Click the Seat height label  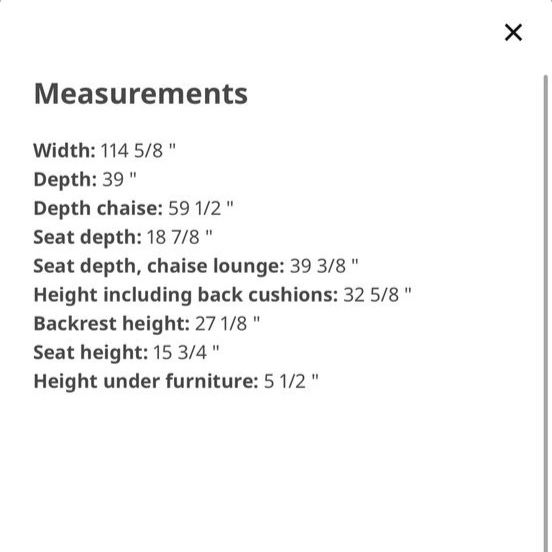click(x=90, y=352)
